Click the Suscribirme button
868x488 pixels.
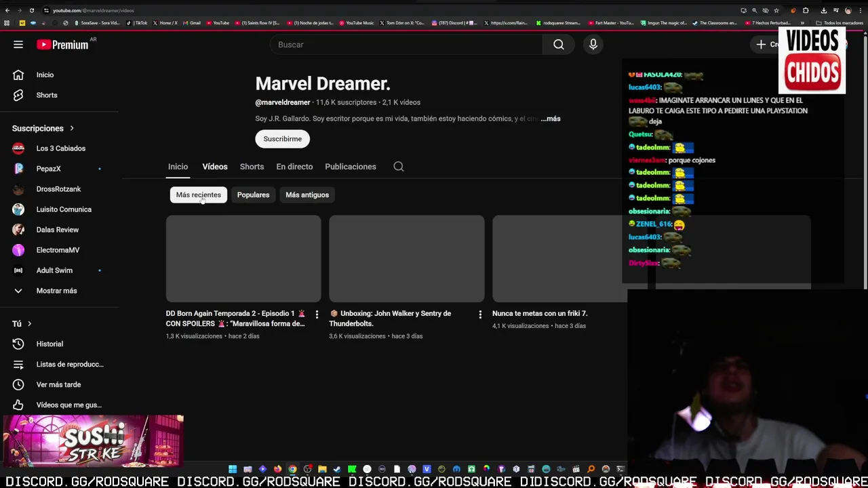point(283,139)
